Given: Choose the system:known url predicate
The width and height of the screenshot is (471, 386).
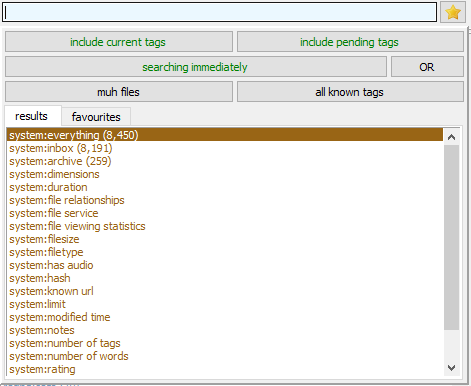Looking at the screenshot, I should 51,291.
